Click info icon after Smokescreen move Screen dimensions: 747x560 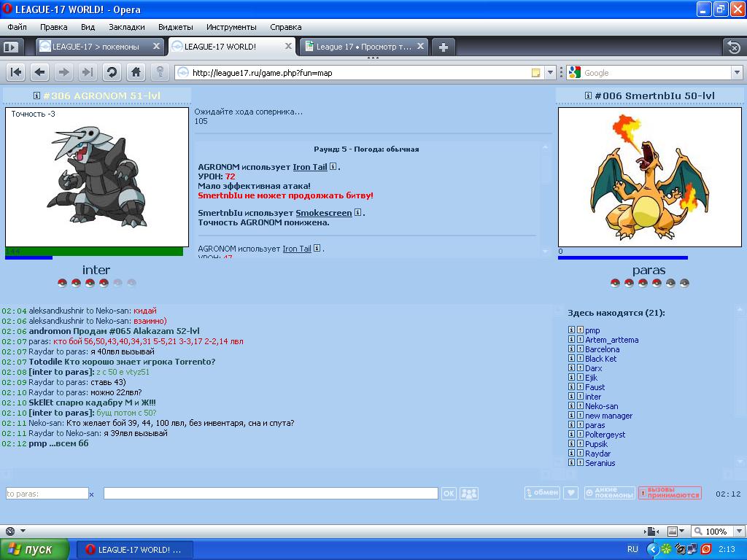click(357, 212)
